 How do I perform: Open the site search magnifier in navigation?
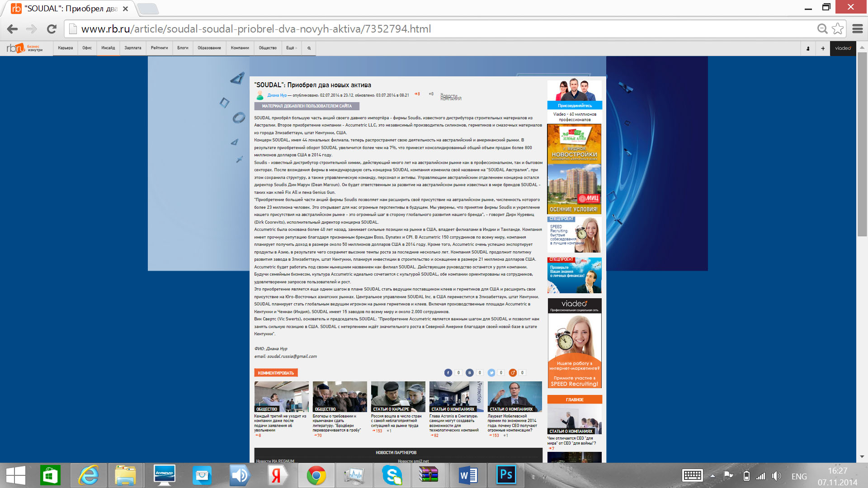pyautogui.click(x=309, y=48)
